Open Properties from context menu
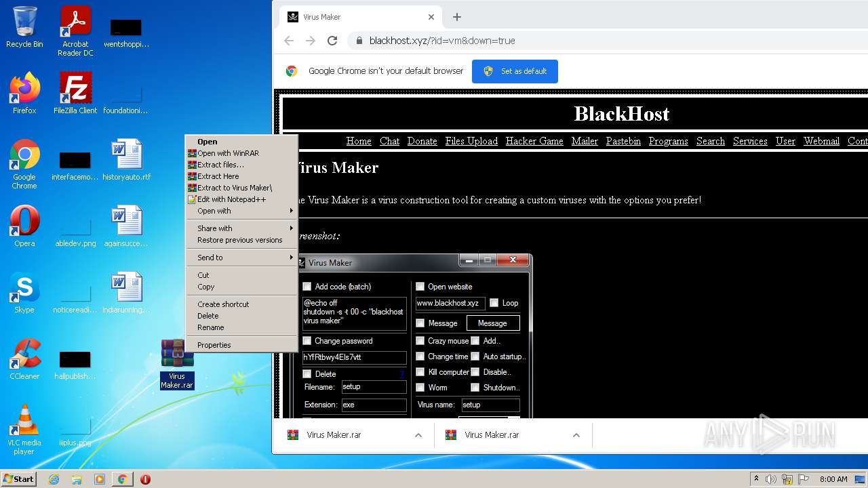 click(242, 345)
